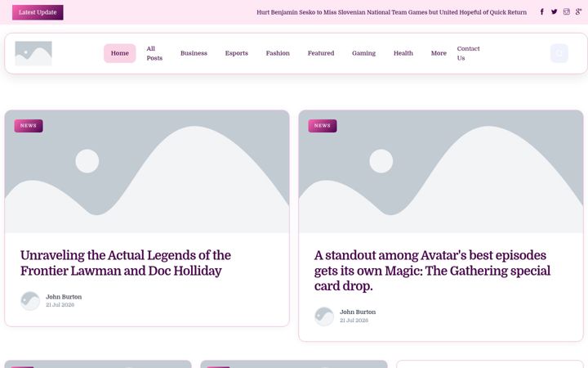Open the Instagram social icon
Screen dimensions: 588x368
566,12
